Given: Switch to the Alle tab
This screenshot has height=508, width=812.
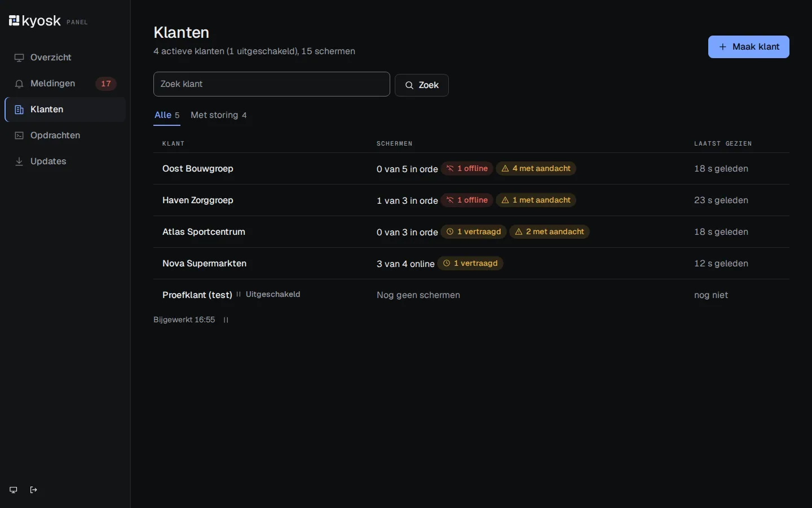Looking at the screenshot, I should (x=167, y=115).
